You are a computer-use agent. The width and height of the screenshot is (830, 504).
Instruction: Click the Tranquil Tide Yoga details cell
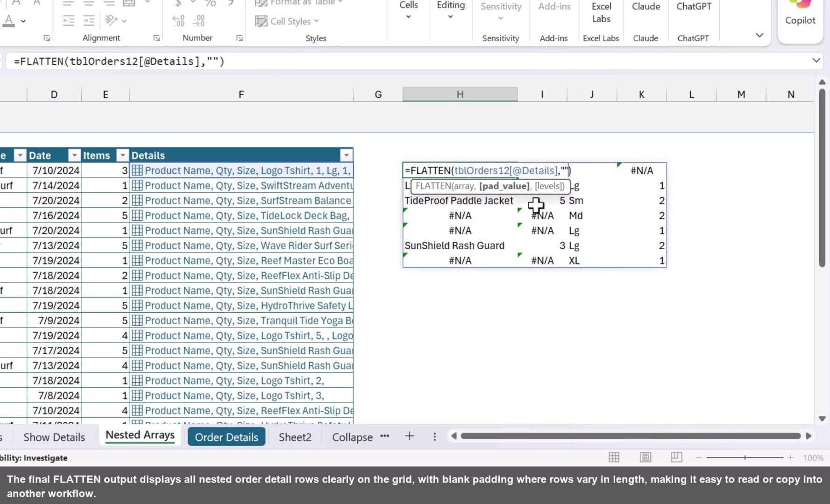(241, 321)
